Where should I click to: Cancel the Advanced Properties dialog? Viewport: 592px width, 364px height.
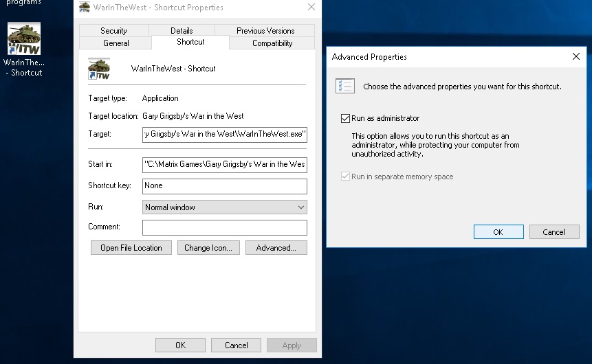pos(554,232)
